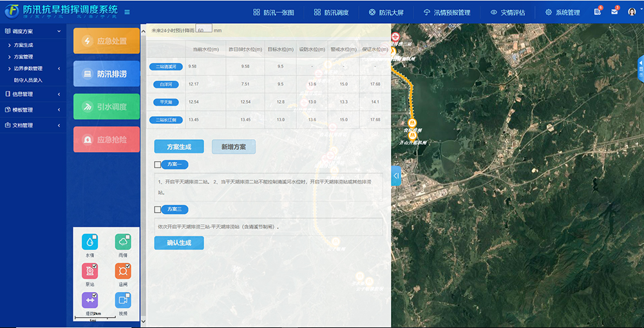Open the 防汛大屏 top menu
Image resolution: width=644 pixels, height=328 pixels.
[391, 12]
